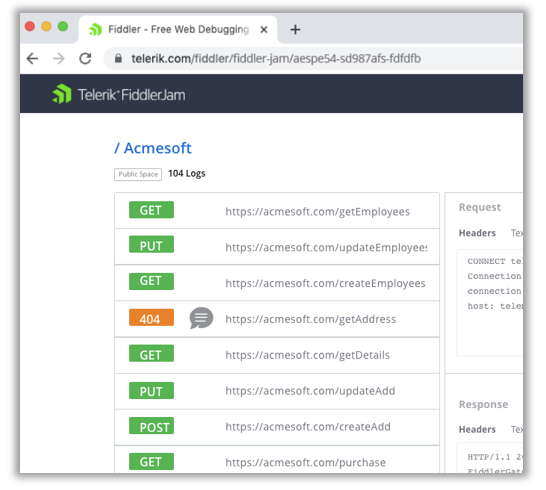Click the orange 404 status badge

(151, 318)
